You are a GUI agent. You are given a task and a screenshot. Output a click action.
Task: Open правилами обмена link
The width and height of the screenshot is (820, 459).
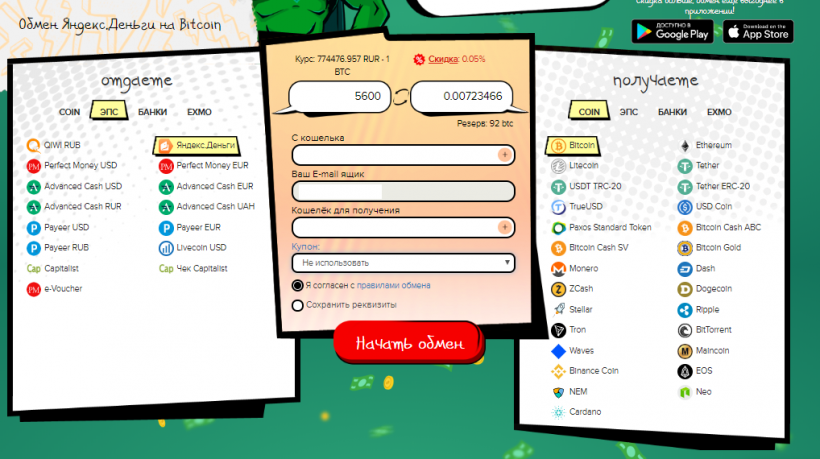[x=393, y=285]
